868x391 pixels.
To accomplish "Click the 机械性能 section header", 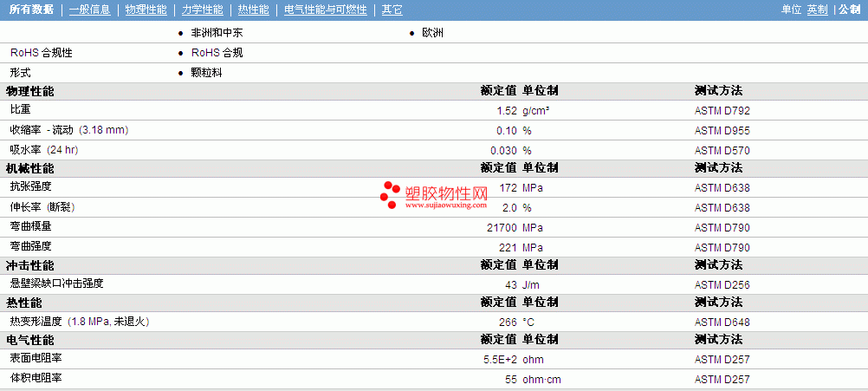I will click(x=30, y=168).
